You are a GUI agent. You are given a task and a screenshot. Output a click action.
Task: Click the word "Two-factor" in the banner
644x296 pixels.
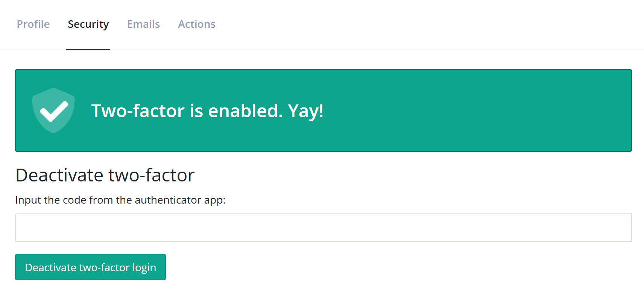[138, 111]
